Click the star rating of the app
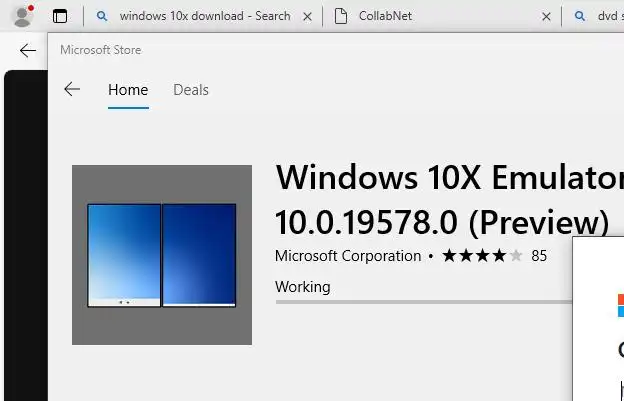This screenshot has width=624, height=401. click(x=482, y=256)
